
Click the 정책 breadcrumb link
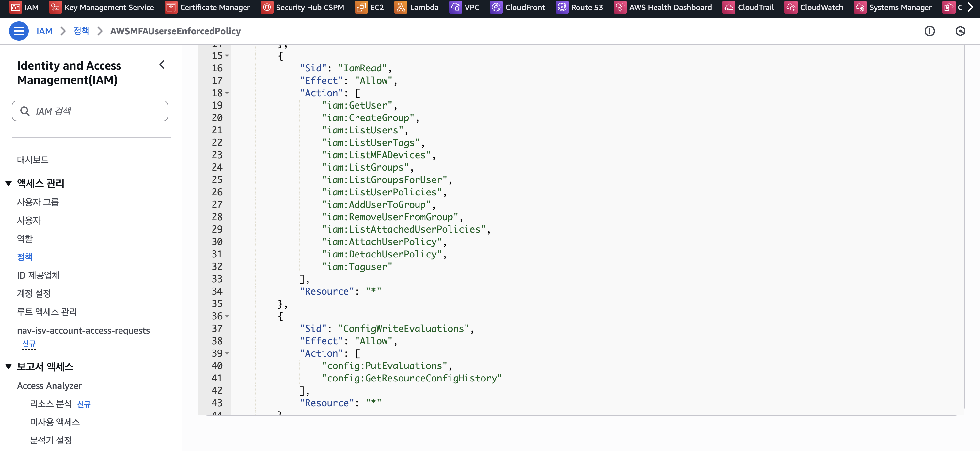(81, 31)
